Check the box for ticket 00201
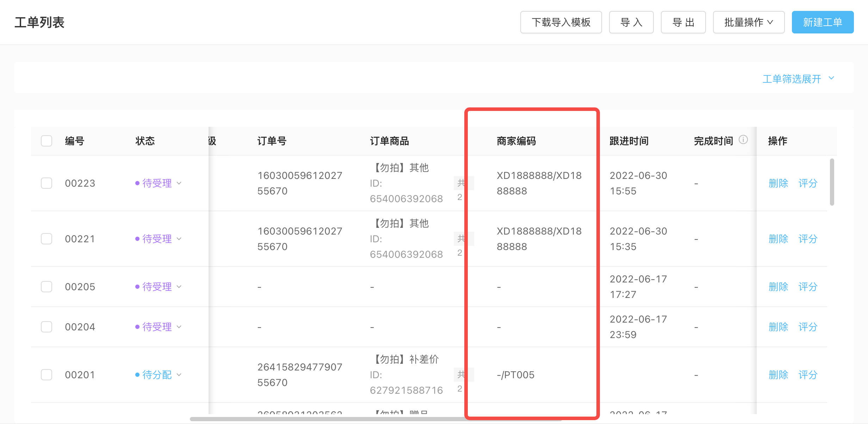This screenshot has height=424, width=868. [x=46, y=375]
